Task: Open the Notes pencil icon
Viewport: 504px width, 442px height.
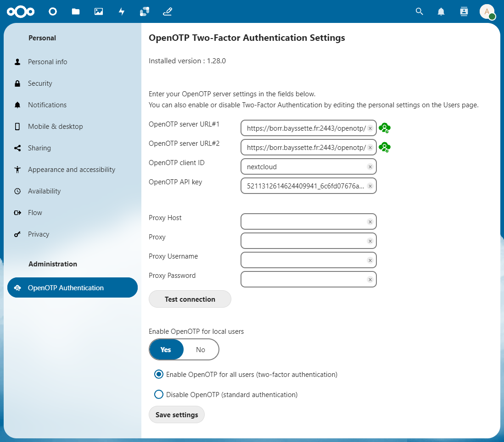Action: click(x=168, y=12)
